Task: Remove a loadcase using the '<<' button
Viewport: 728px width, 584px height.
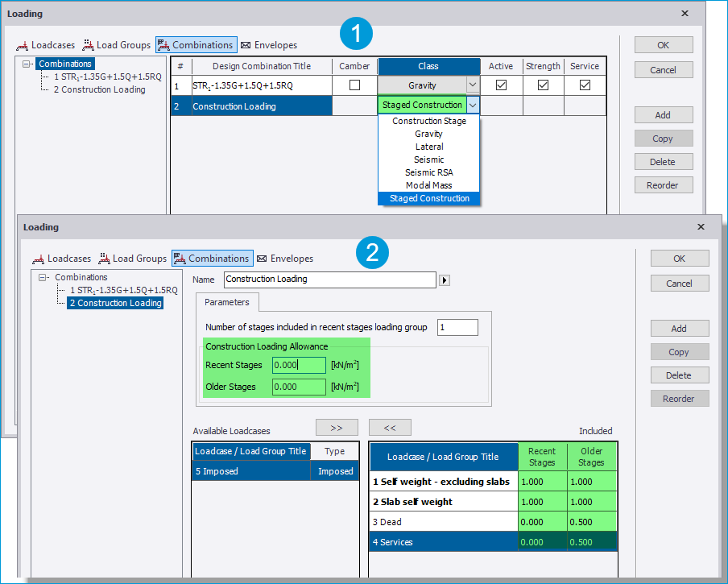Action: click(390, 427)
